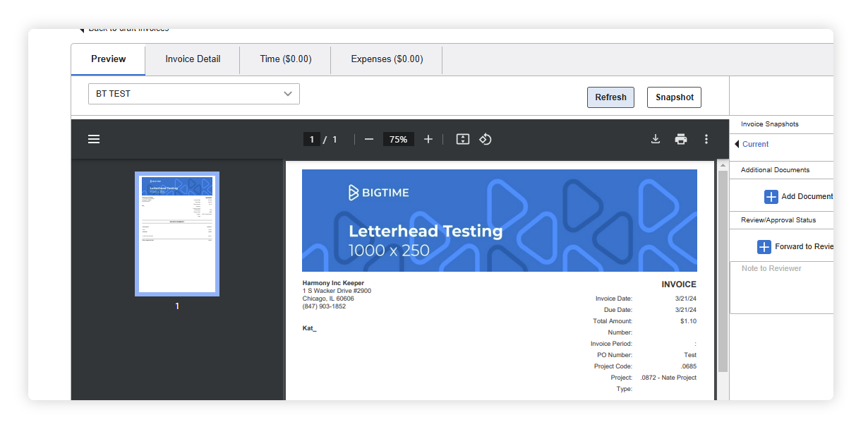Click the INVOICE title in the document

click(679, 284)
